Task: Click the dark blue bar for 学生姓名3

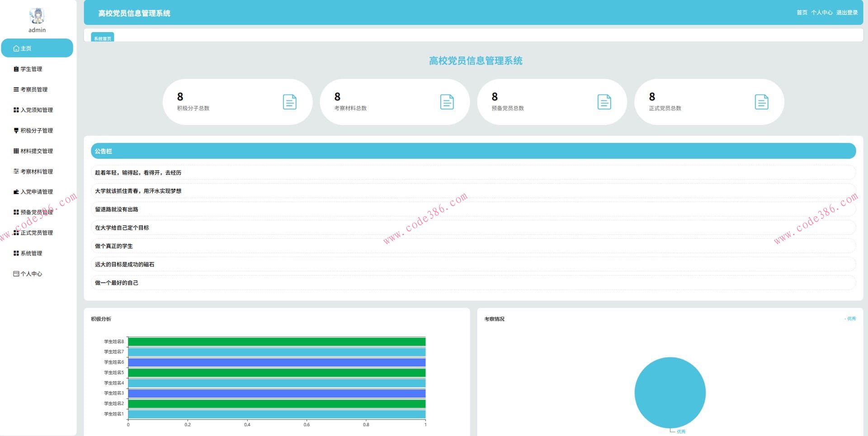Action: 277,393
